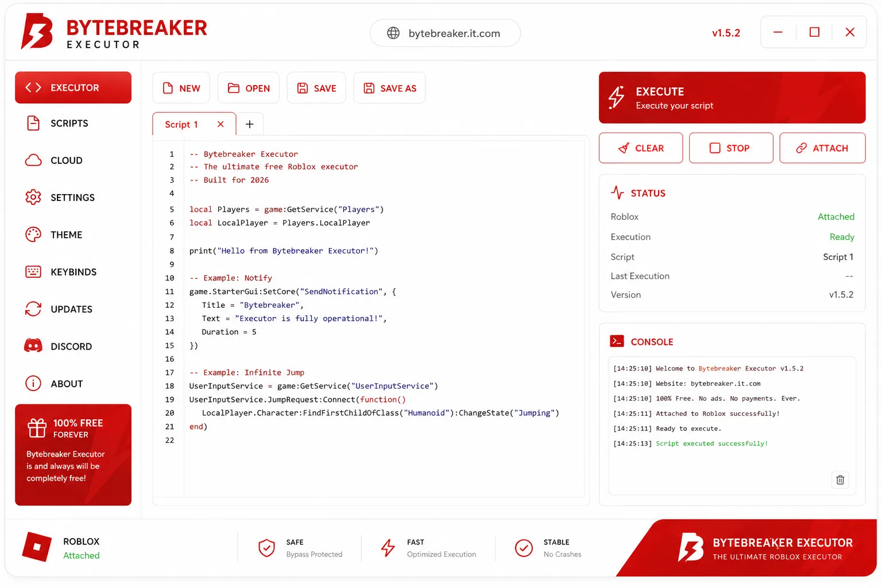
Task: Click the About info icon
Action: click(x=33, y=383)
